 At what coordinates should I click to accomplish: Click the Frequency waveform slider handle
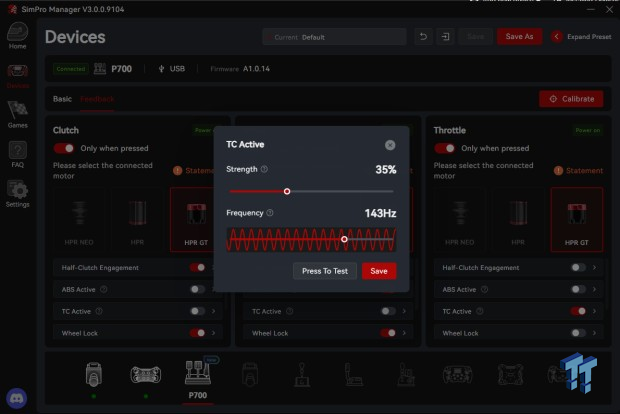[344, 239]
